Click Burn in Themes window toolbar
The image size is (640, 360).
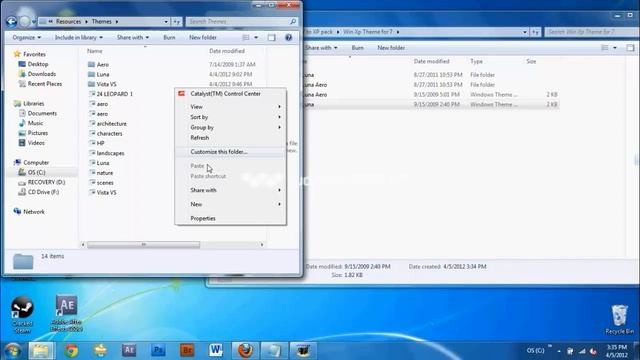click(x=169, y=38)
